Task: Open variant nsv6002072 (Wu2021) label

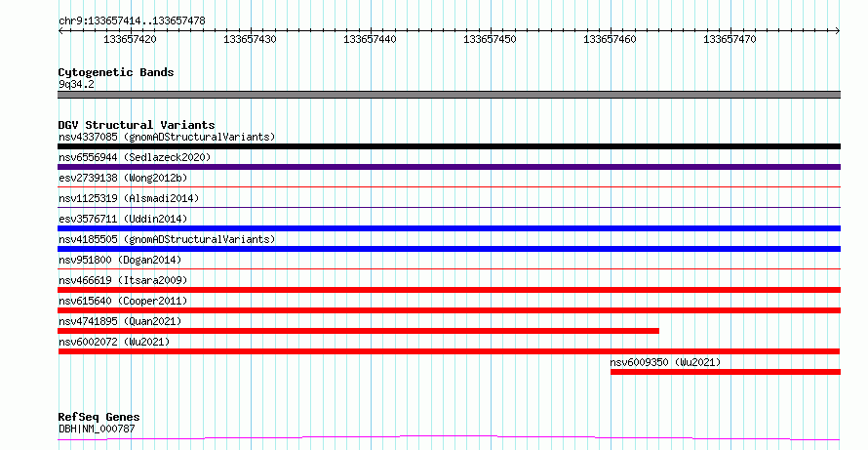Action: [x=114, y=342]
